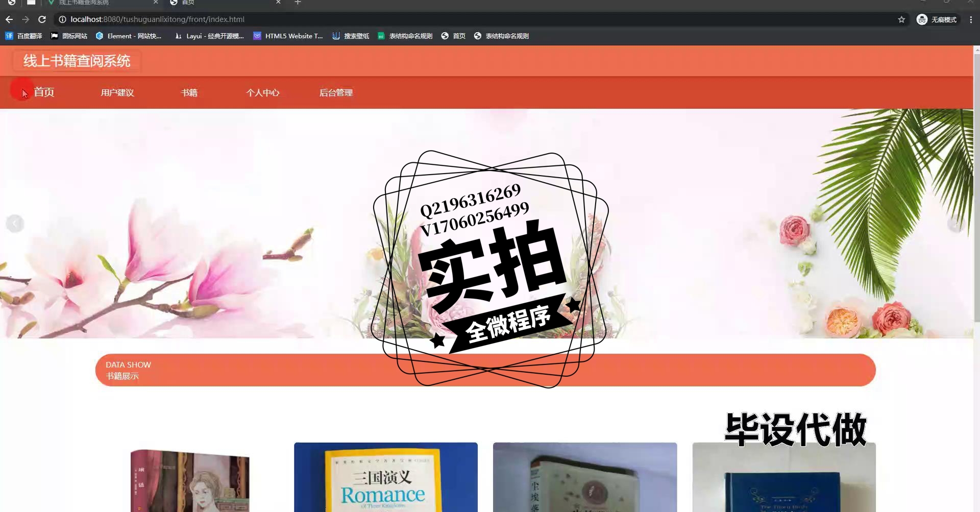Click the 线上书籍查阅系统 site title

77,61
